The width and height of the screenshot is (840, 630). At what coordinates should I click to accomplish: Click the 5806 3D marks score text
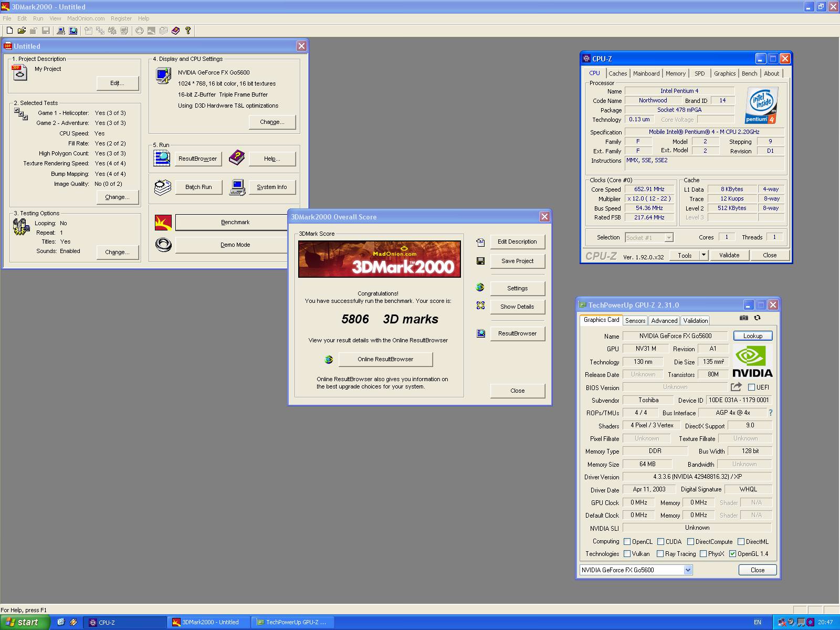(x=390, y=319)
